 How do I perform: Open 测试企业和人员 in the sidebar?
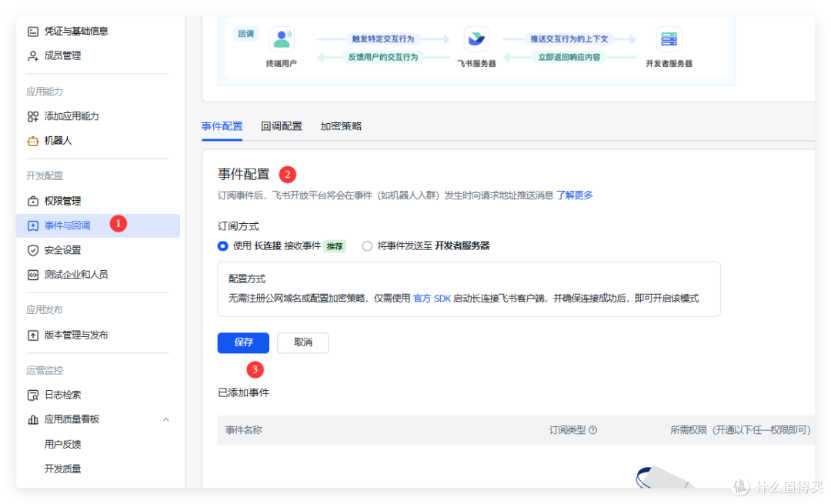(x=76, y=275)
